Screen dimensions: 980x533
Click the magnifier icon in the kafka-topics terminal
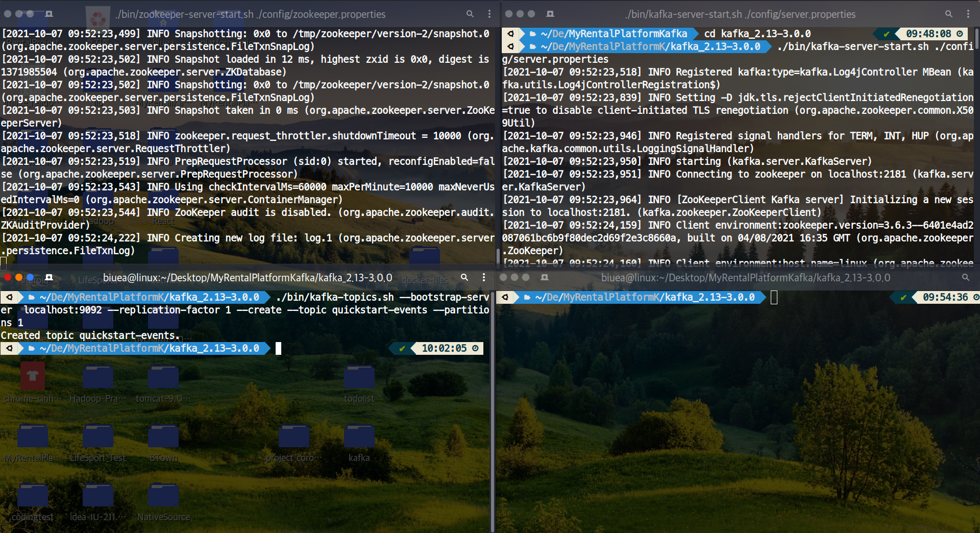click(464, 278)
